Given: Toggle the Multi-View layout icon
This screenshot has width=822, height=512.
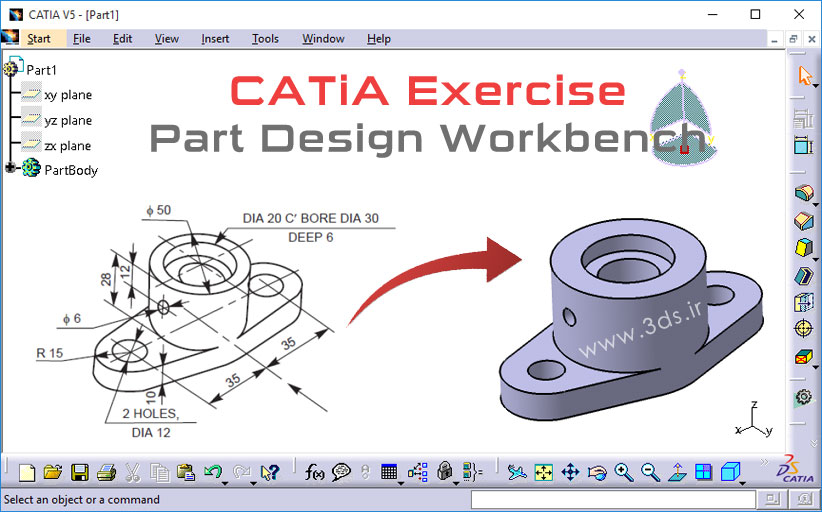Looking at the screenshot, I should click(x=703, y=472).
